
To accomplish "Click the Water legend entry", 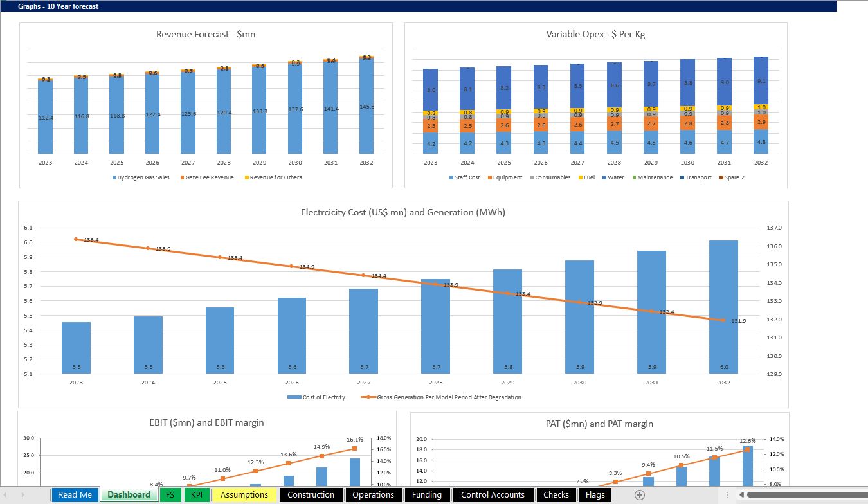I will (x=613, y=177).
